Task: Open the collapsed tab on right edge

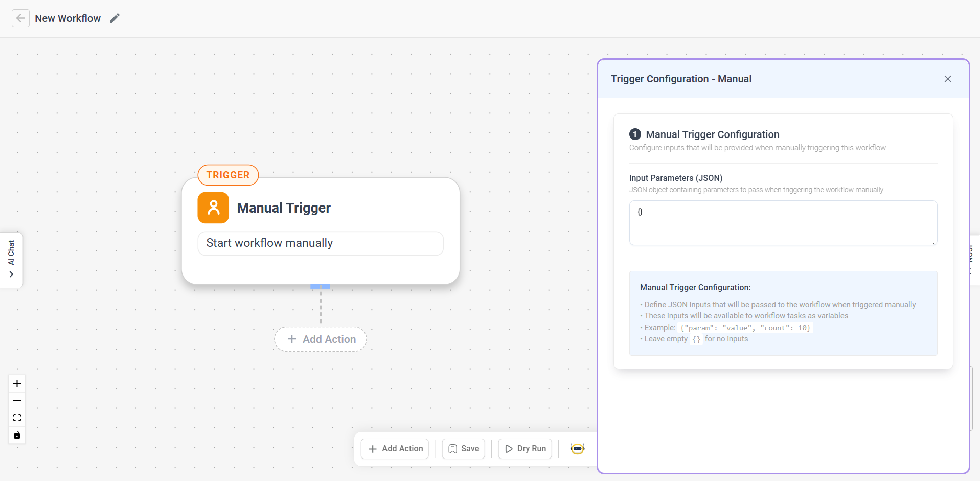Action: tap(974, 260)
